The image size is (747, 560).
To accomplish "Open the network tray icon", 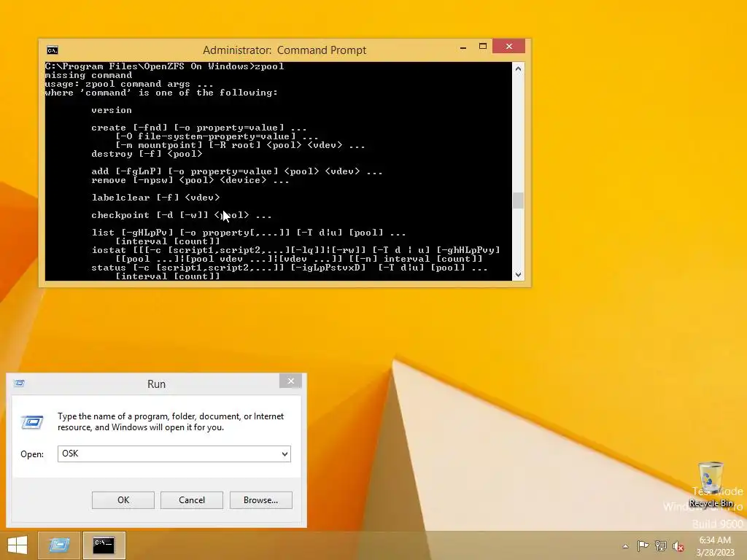I will click(x=661, y=545).
